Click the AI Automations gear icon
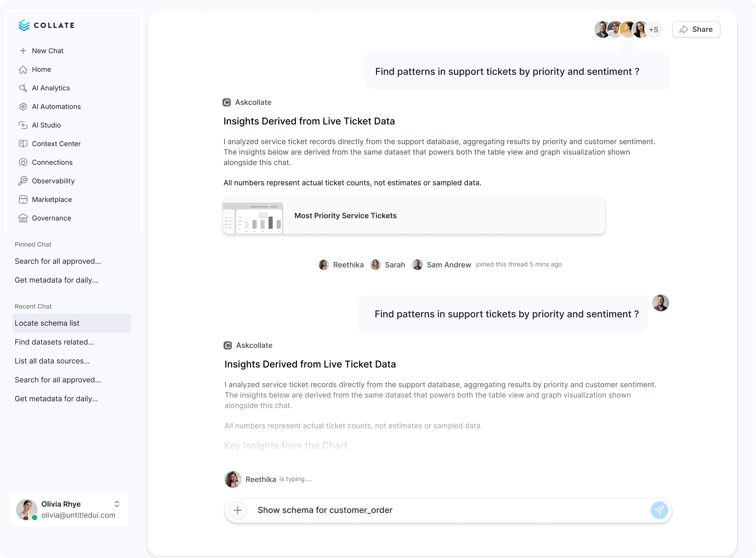This screenshot has width=756, height=558. click(23, 106)
